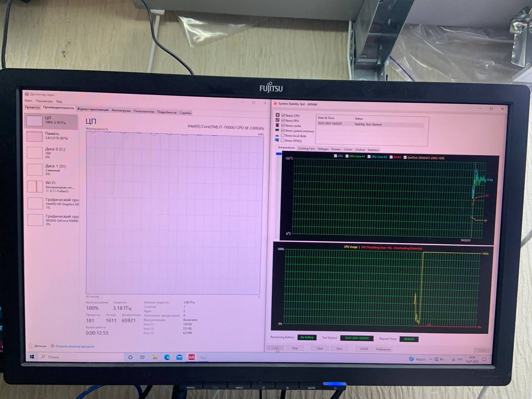Open the notification center icon
The image size is (532, 399).
[484, 360]
